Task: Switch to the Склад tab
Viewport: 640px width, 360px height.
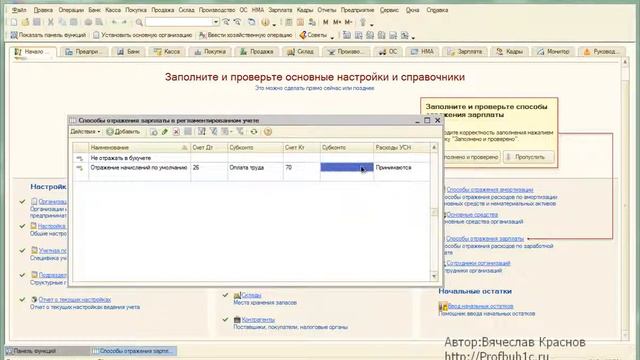Action: [300, 52]
